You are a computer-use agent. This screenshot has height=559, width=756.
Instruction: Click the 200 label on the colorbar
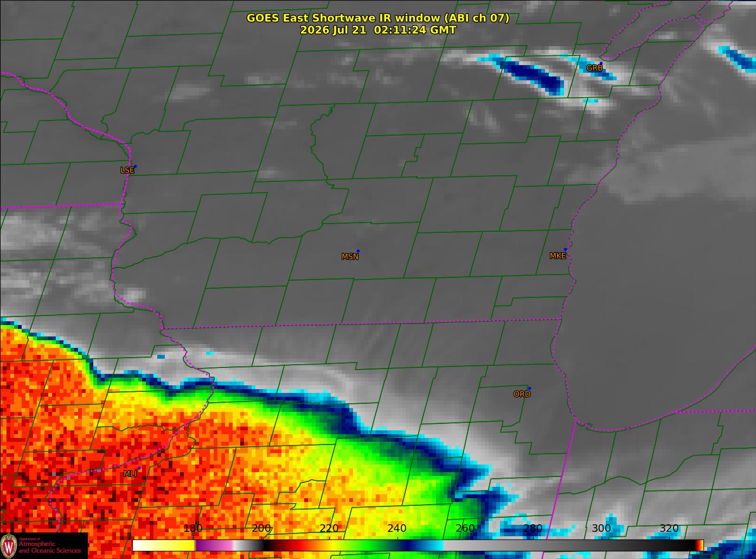(261, 528)
